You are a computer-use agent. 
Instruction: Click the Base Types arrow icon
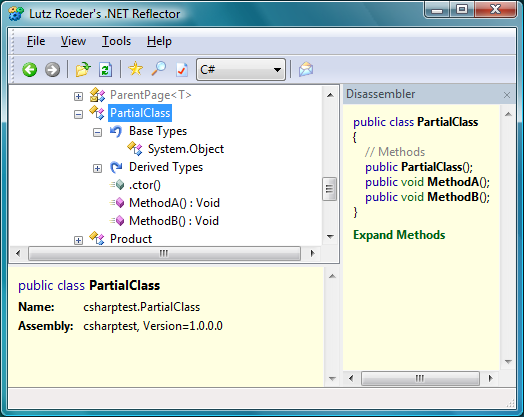click(x=116, y=131)
